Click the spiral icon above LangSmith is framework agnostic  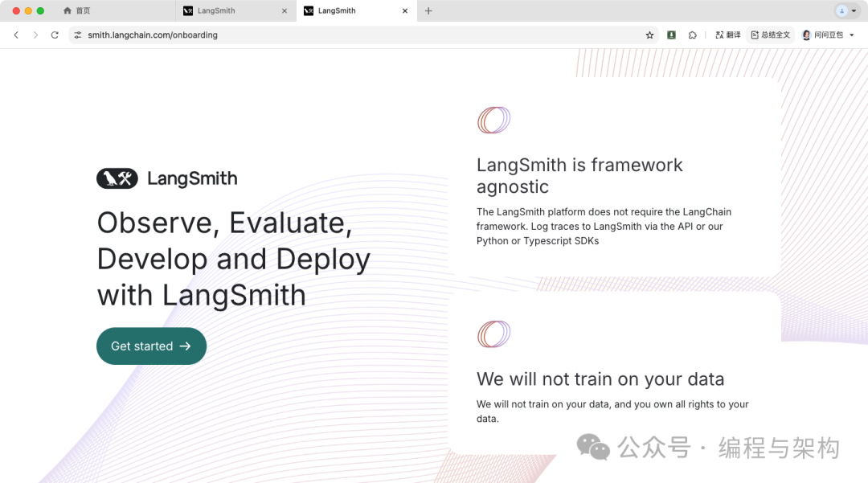click(493, 120)
